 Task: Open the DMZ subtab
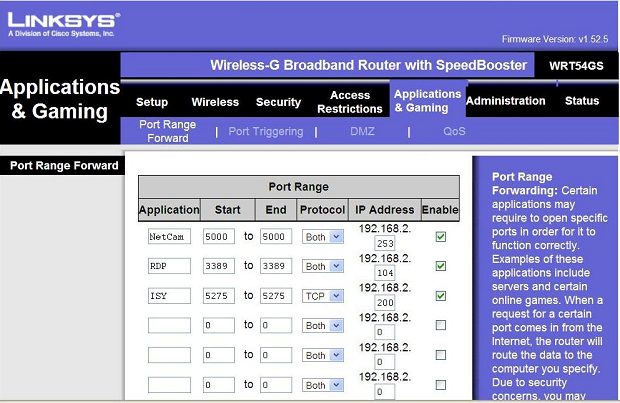[362, 131]
